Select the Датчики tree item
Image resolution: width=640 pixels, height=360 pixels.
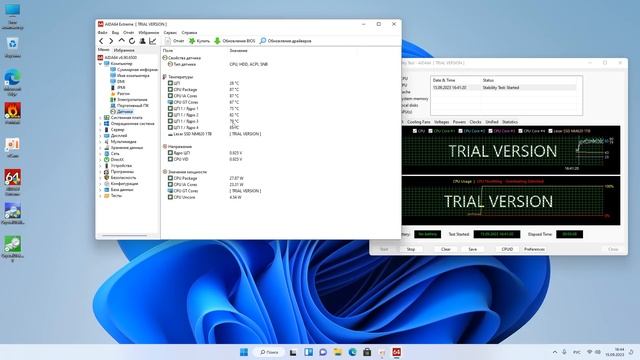[x=122, y=111]
